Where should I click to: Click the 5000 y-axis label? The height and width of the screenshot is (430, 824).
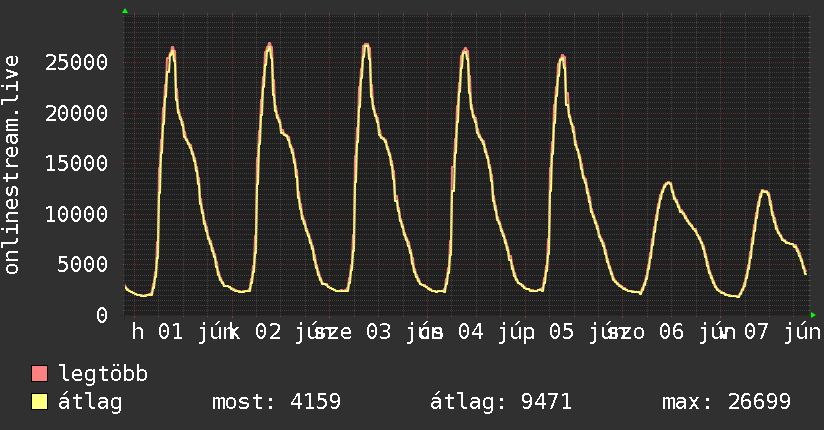coord(83,264)
